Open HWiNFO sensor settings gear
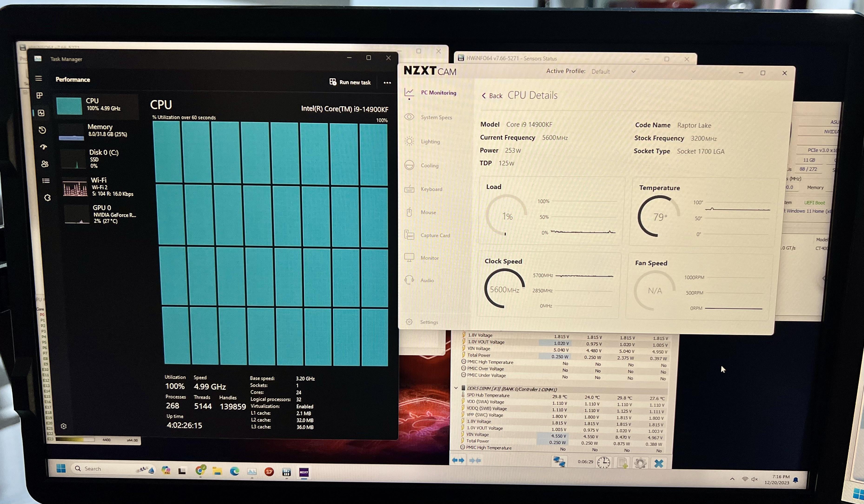This screenshot has height=504, width=864. pos(640,463)
